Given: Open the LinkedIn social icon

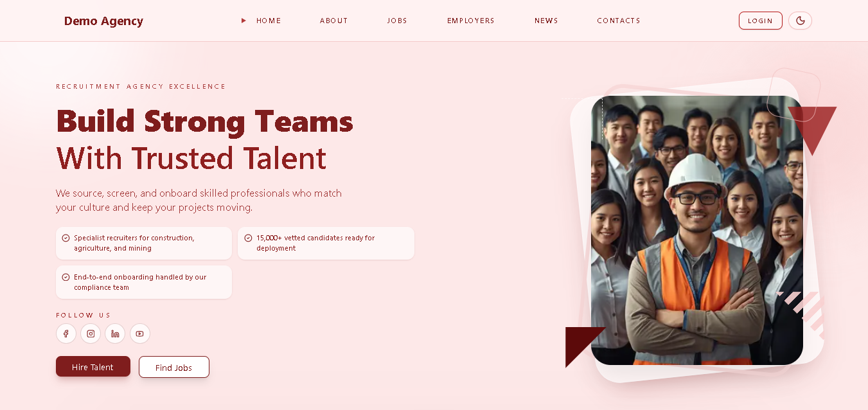Looking at the screenshot, I should point(115,334).
